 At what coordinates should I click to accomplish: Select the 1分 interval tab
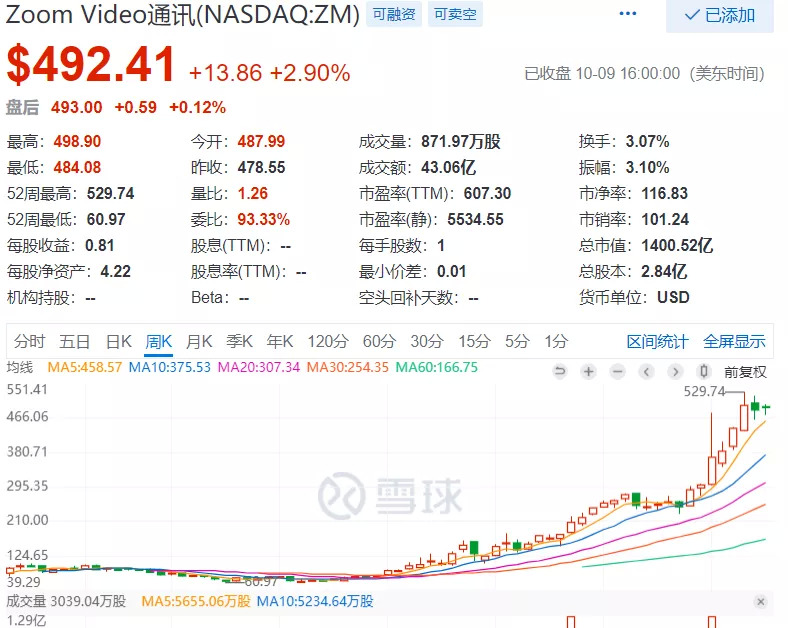click(x=556, y=342)
